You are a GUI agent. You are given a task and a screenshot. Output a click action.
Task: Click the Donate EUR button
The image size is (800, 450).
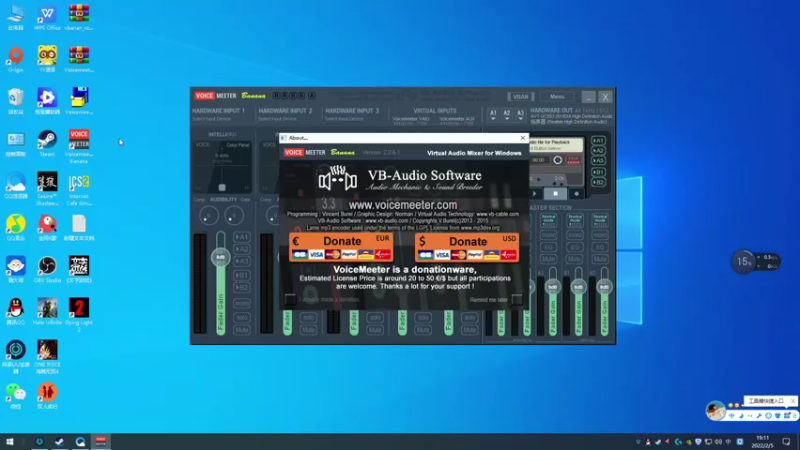[341, 247]
